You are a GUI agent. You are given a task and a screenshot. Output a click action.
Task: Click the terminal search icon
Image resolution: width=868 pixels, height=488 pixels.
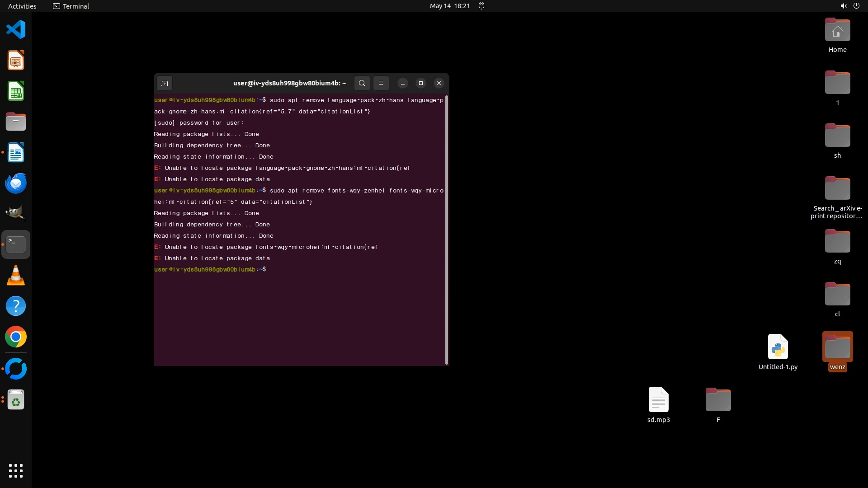pos(362,83)
